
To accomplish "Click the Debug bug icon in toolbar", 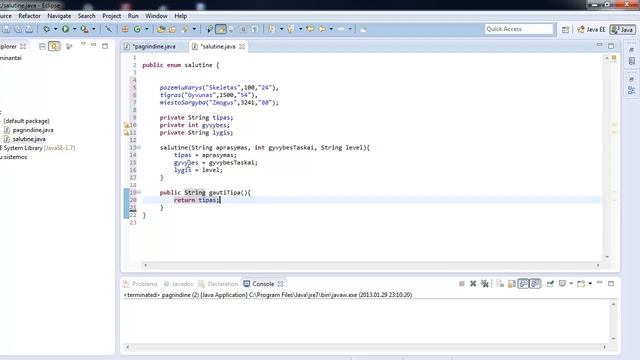I will pos(47,29).
